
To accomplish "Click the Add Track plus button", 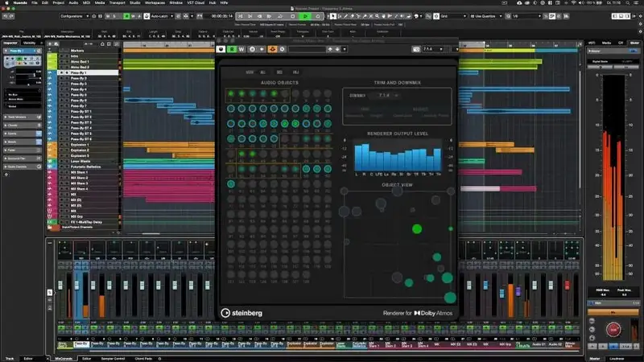I will point(50,44).
